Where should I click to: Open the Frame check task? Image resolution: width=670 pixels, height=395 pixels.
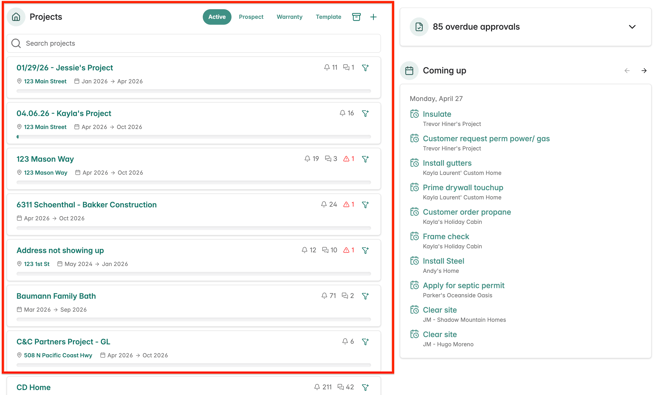coord(446,236)
